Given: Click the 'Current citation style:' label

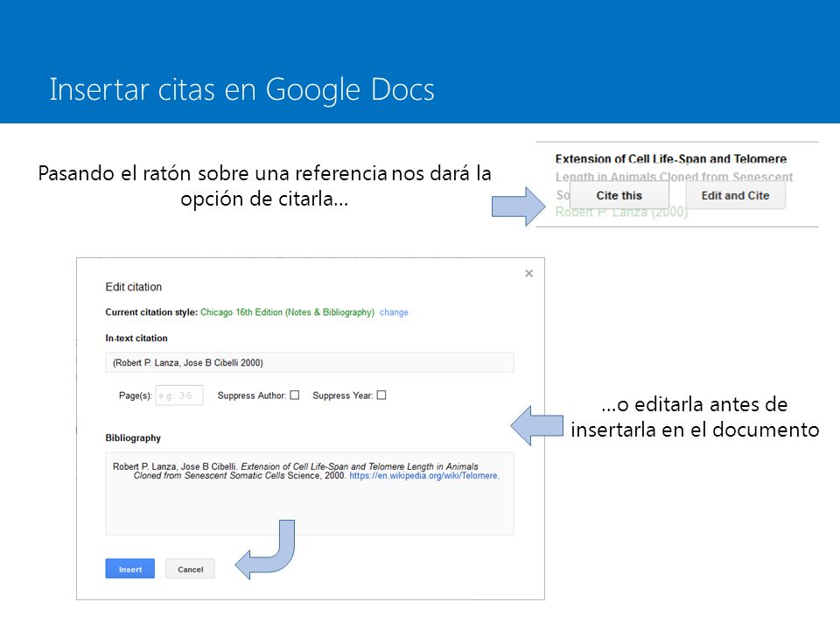Looking at the screenshot, I should click(x=151, y=312).
